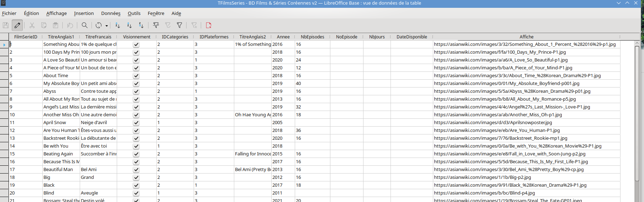Click the TitreFrancais column header
644x202 pixels.
(x=98, y=37)
